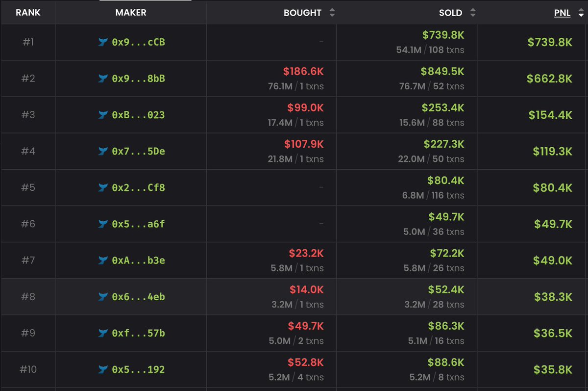Click whale icon beside 0x6...4eb
588x391 pixels.
click(103, 296)
